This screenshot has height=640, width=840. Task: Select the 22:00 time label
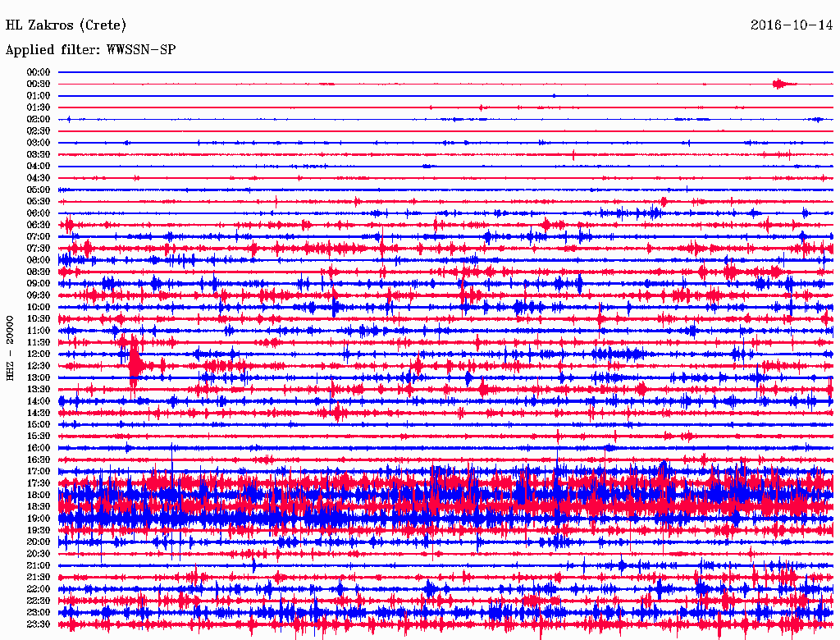[x=39, y=590]
